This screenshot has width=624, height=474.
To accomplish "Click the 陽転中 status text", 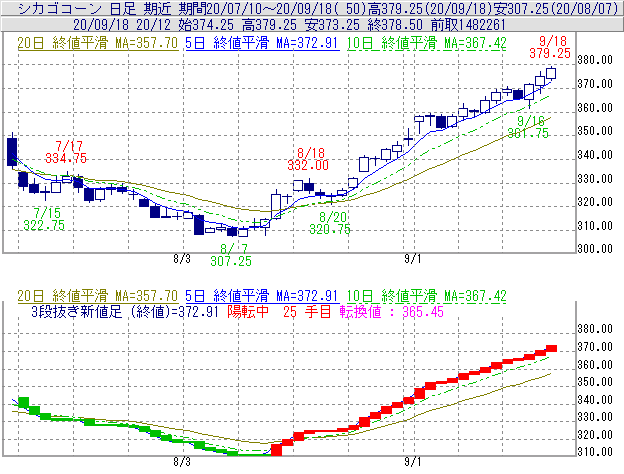I will (x=248, y=312).
